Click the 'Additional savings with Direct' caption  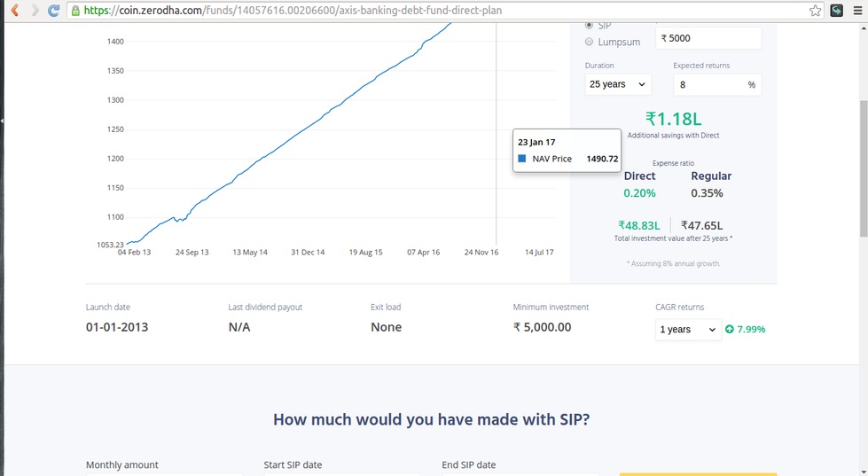673,136
